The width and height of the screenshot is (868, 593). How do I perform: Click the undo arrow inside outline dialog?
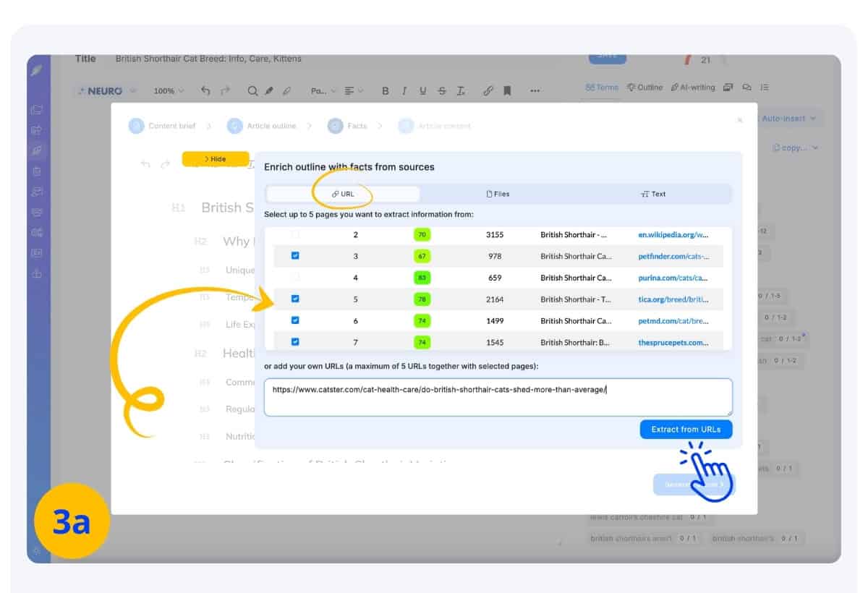[x=145, y=163]
